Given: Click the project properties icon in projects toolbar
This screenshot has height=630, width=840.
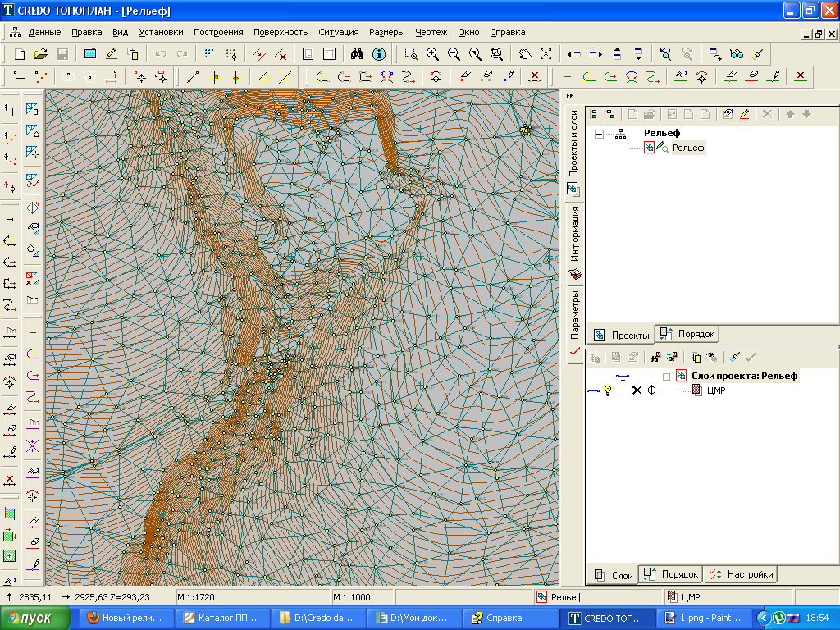Looking at the screenshot, I should tap(728, 114).
